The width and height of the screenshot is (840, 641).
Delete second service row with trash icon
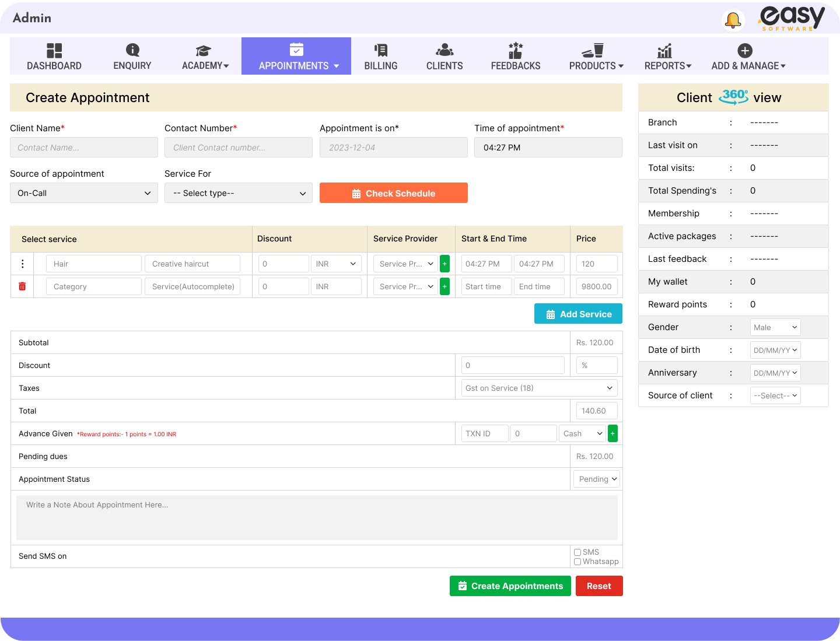point(22,286)
